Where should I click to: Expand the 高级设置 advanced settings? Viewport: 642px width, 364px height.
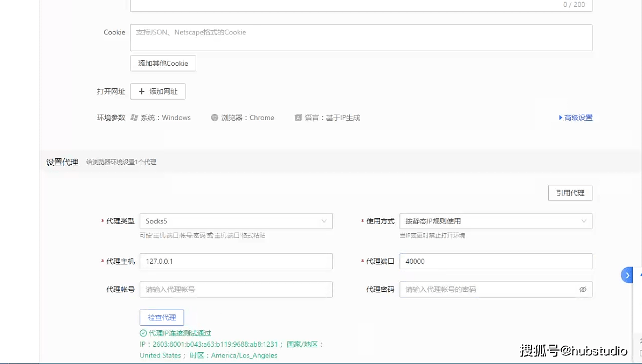point(578,117)
